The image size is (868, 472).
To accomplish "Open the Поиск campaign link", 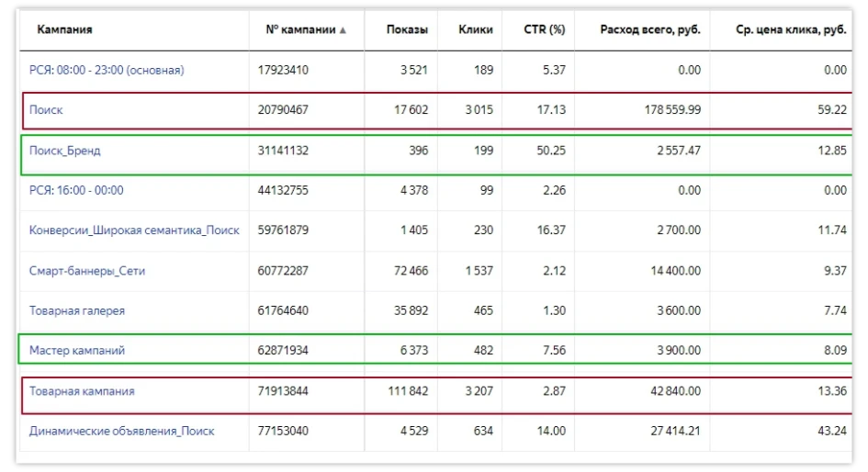I will click(x=46, y=110).
